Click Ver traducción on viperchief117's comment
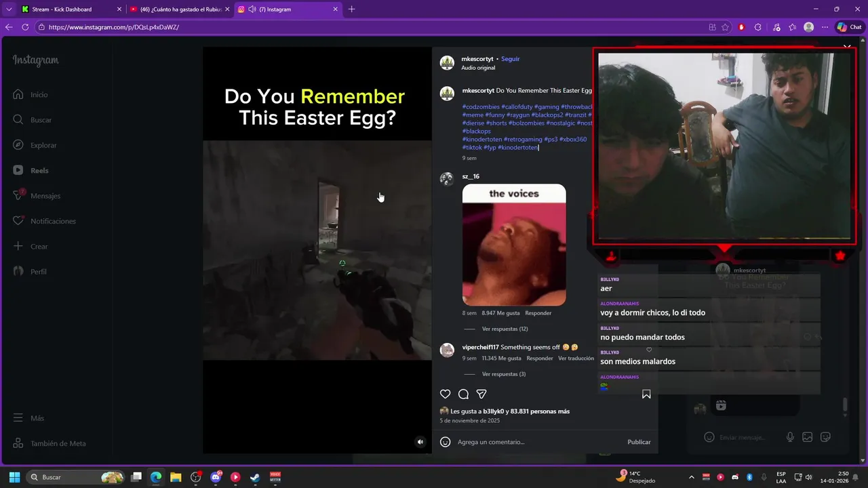Image resolution: width=868 pixels, height=488 pixels. [576, 359]
